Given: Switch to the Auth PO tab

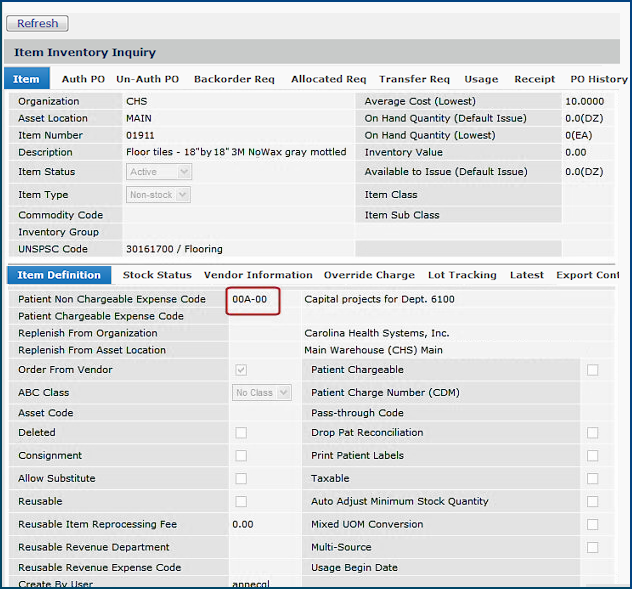Looking at the screenshot, I should tap(83, 79).
